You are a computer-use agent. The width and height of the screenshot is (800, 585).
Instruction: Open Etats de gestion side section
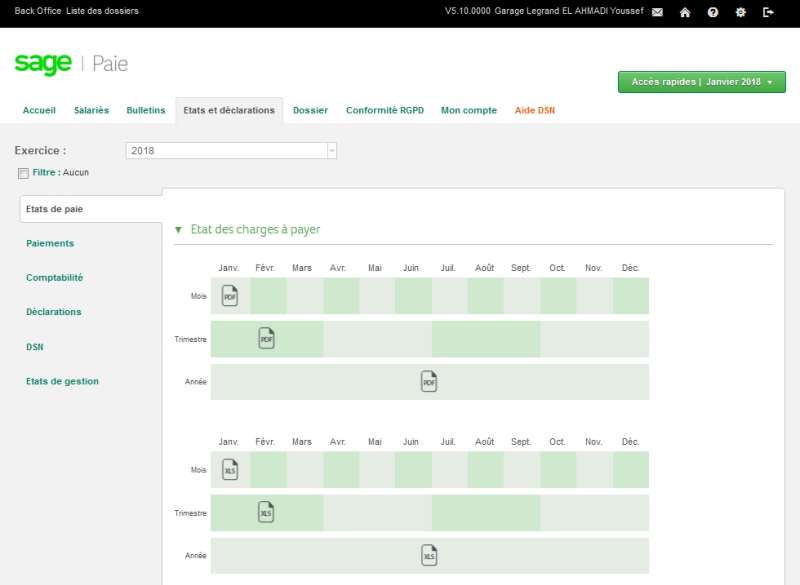(62, 381)
